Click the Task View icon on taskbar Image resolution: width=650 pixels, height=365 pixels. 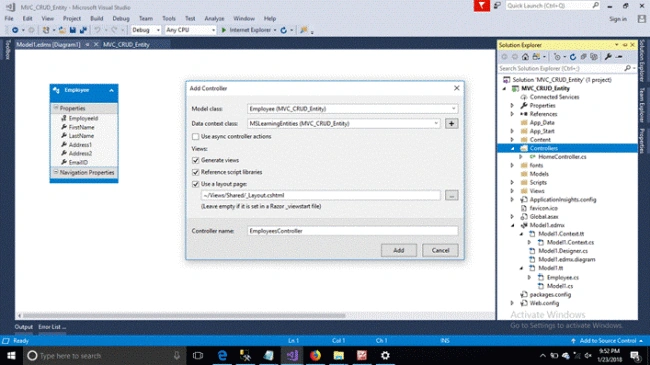tap(198, 355)
